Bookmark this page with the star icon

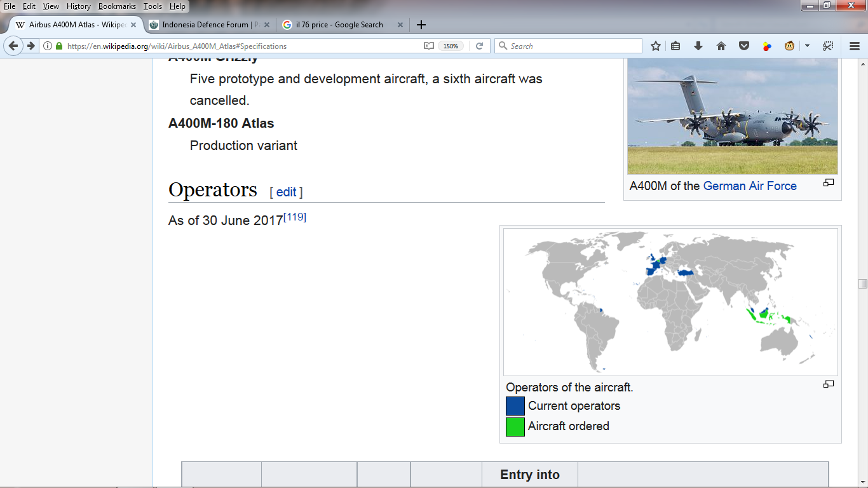pyautogui.click(x=656, y=46)
